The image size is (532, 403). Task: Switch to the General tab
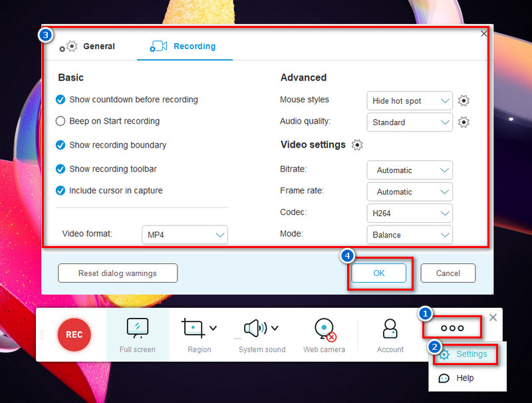87,46
